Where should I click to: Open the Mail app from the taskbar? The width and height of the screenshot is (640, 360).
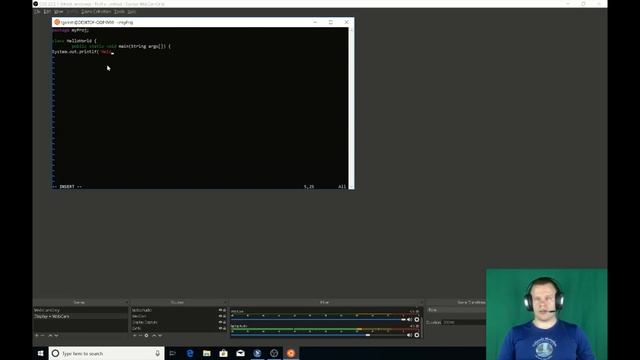pyautogui.click(x=240, y=353)
